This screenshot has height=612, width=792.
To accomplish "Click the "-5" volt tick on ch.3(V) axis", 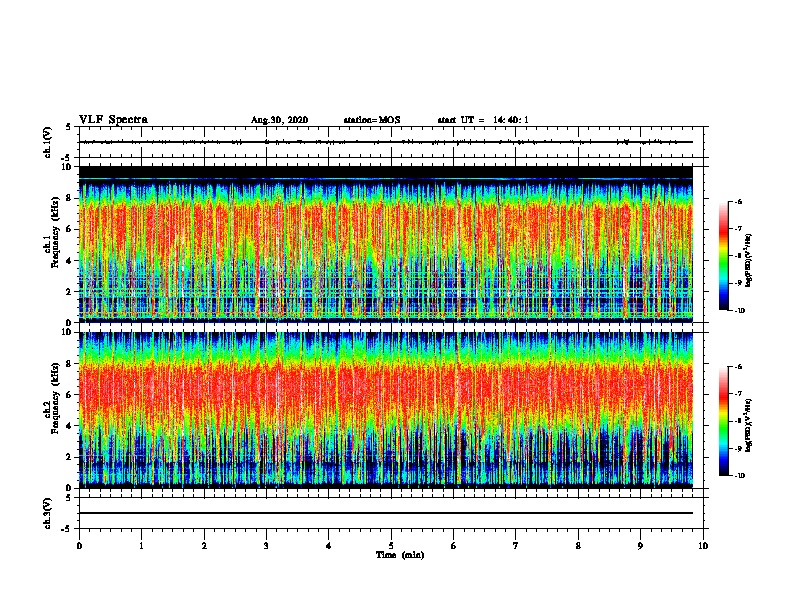I will click(x=67, y=529).
